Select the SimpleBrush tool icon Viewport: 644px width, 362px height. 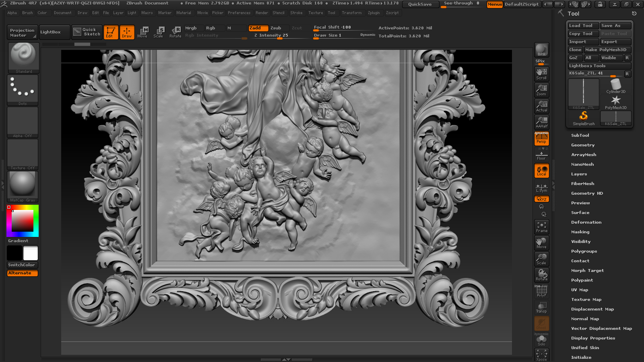[583, 118]
